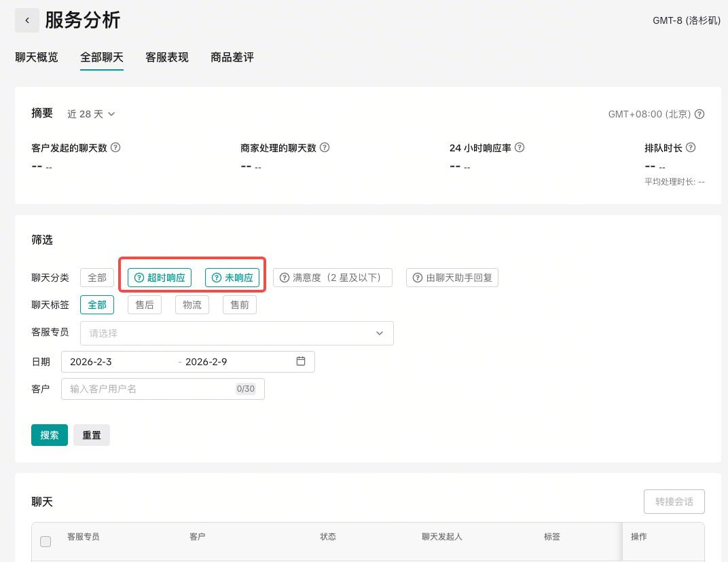Click help icon next to 客户发起的聊天数
The height and width of the screenshot is (562, 728).
point(115,147)
